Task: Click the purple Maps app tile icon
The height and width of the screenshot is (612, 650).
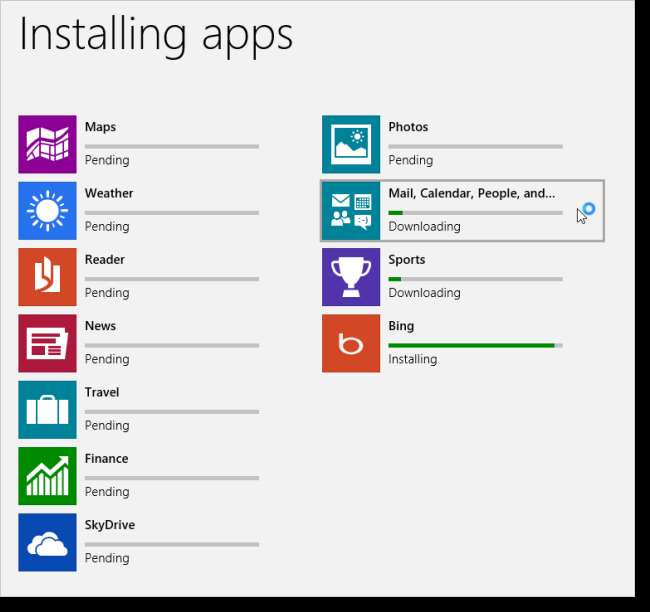Action: (47, 144)
